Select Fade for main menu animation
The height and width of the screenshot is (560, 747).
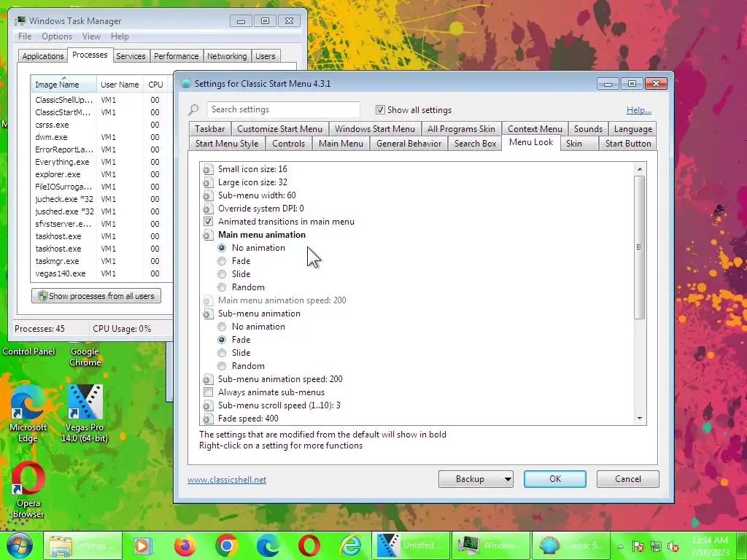click(x=222, y=262)
